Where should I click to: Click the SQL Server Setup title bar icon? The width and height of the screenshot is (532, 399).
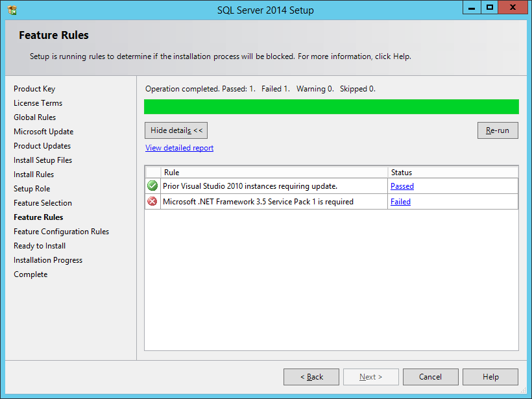[x=12, y=10]
